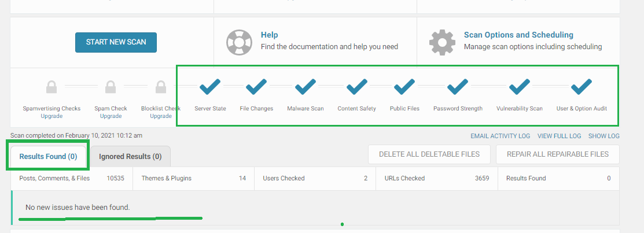Expand the scan log with Show Log
The height and width of the screenshot is (233, 644).
pyautogui.click(x=603, y=136)
